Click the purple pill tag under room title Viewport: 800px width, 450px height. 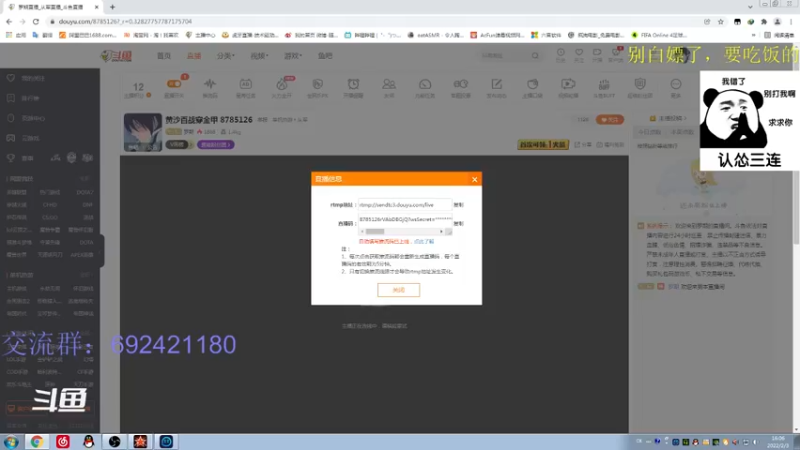point(215,145)
